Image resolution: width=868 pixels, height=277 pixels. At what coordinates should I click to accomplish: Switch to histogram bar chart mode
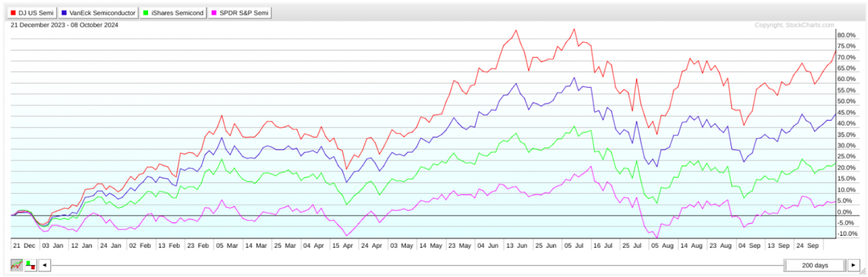[x=31, y=265]
